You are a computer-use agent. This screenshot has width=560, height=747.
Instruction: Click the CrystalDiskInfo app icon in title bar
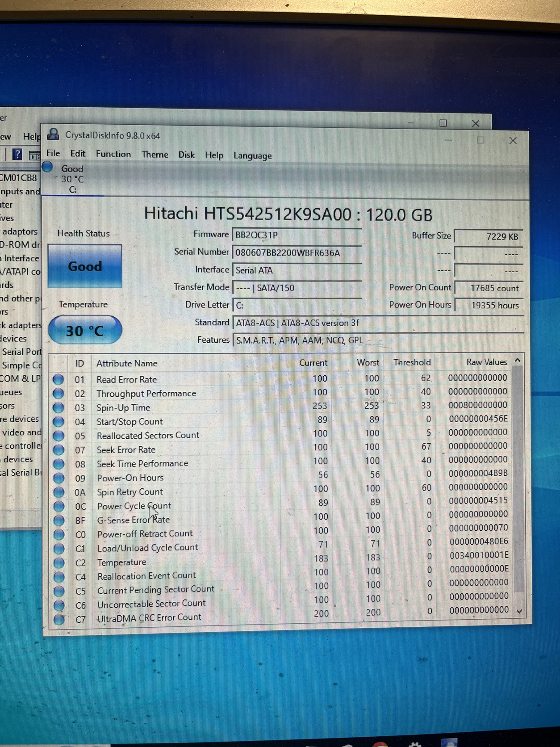pyautogui.click(x=53, y=134)
